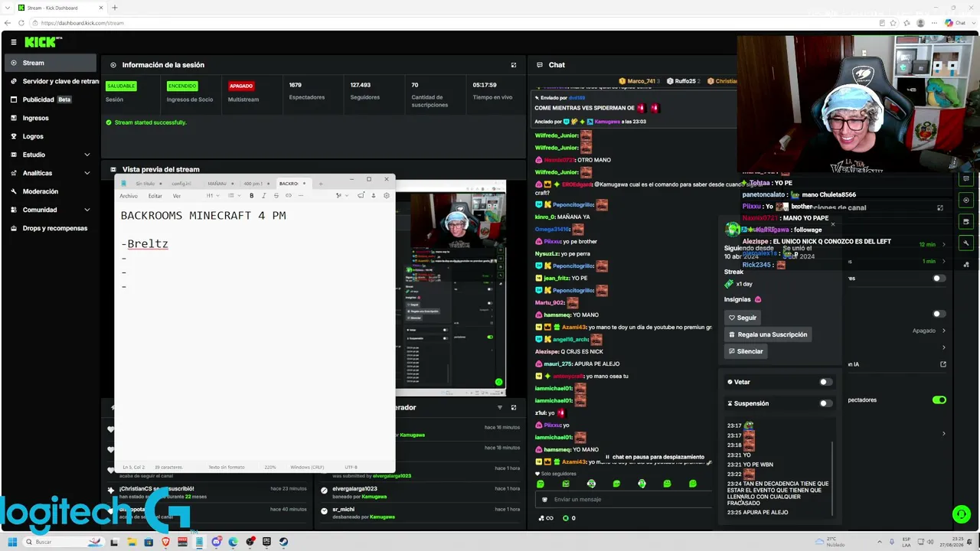The image size is (980, 551).
Task: Expand the Estudio sidebar group
Action: point(49,155)
